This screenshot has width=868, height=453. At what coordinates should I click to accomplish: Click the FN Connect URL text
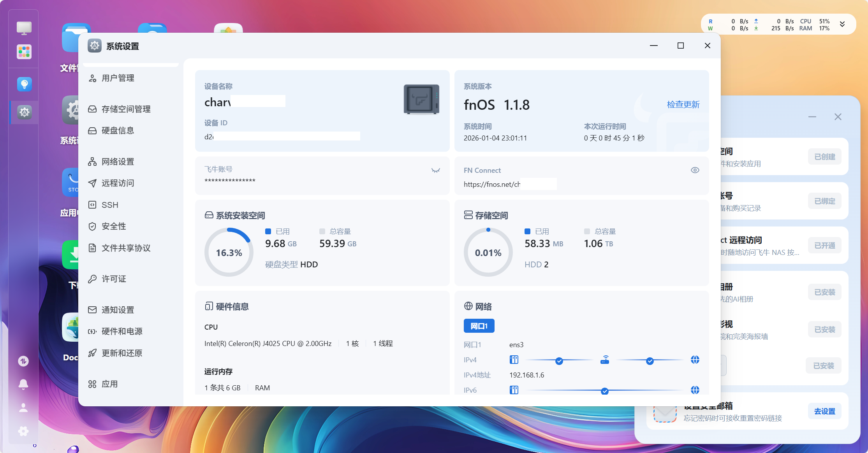tap(491, 184)
